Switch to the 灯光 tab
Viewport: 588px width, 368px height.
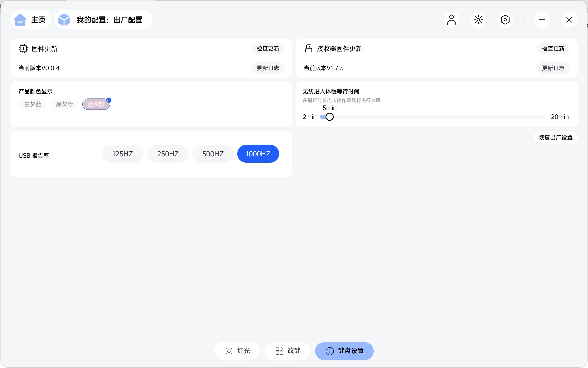(237, 351)
